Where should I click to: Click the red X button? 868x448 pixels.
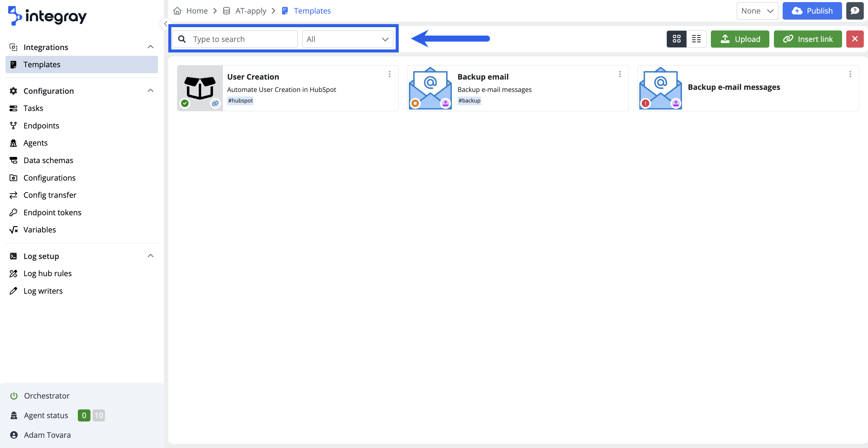point(854,39)
